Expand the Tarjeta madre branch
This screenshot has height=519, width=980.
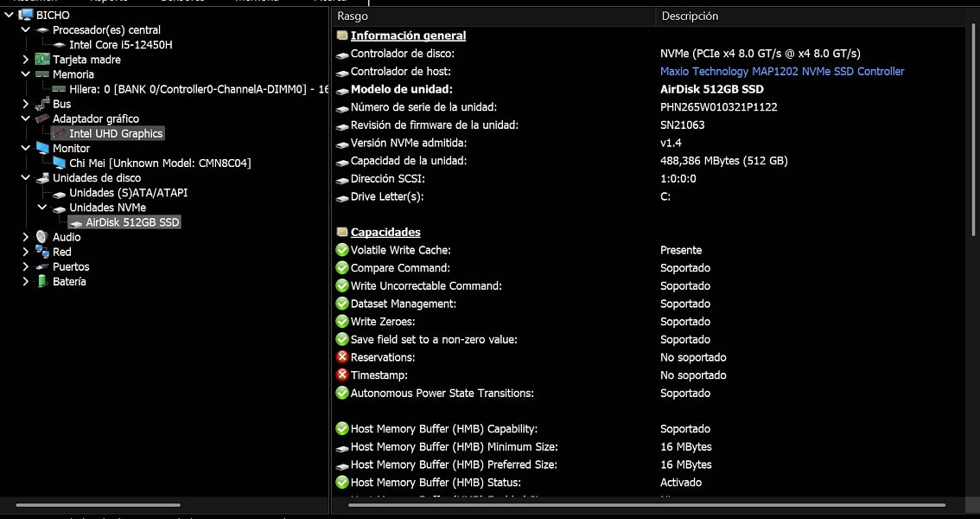(26, 60)
